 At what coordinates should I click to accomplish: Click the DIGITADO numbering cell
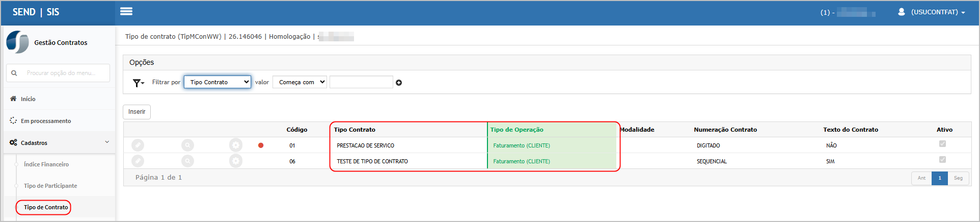[709, 145]
